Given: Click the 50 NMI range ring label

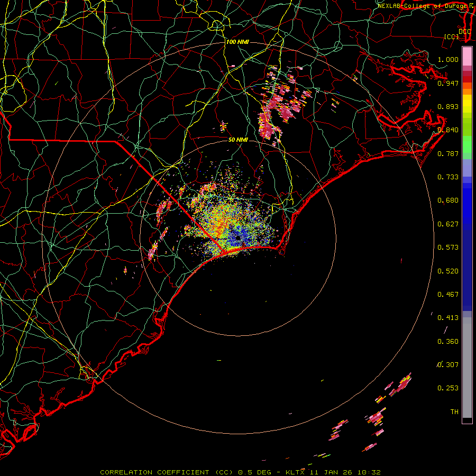Looking at the screenshot, I should 238,140.
